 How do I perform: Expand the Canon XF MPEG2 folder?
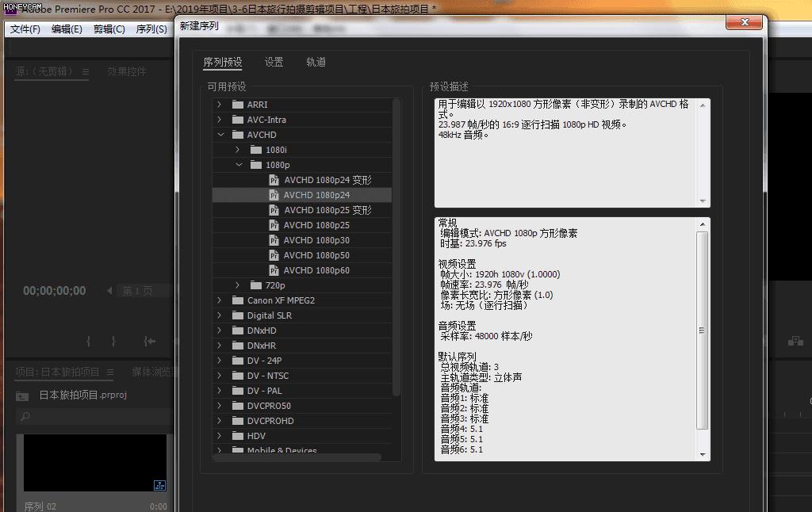click(220, 300)
